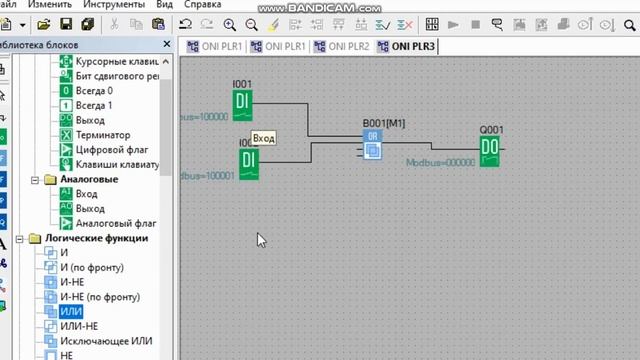Select the И-НЕ logic block

[x=64, y=282]
